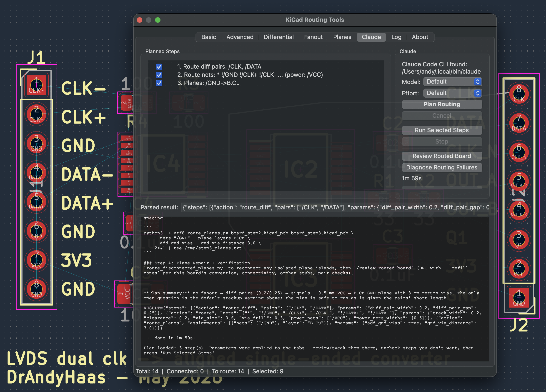Click the DrAndyHaas silkscreen text
546x392 pixels.
(56, 377)
